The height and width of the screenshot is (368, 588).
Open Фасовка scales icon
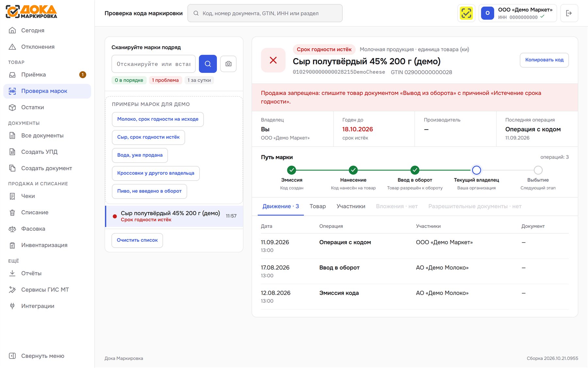(12, 229)
